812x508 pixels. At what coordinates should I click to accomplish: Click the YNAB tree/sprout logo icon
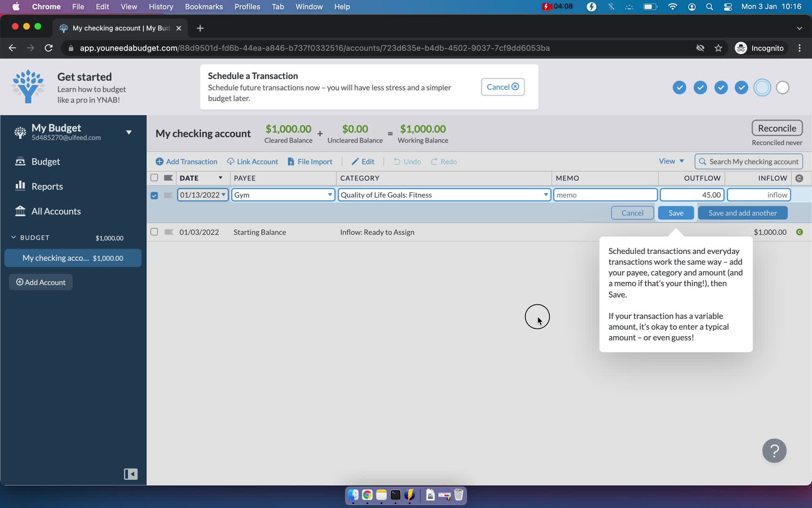(x=27, y=87)
